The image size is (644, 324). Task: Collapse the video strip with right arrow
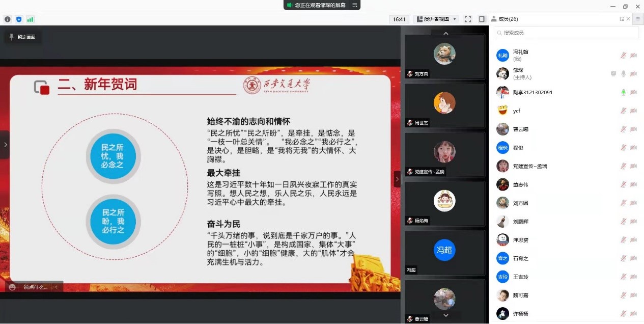click(397, 179)
